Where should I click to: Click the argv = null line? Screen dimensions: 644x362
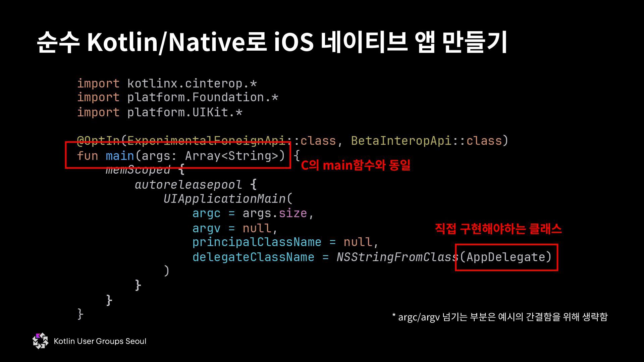235,228
